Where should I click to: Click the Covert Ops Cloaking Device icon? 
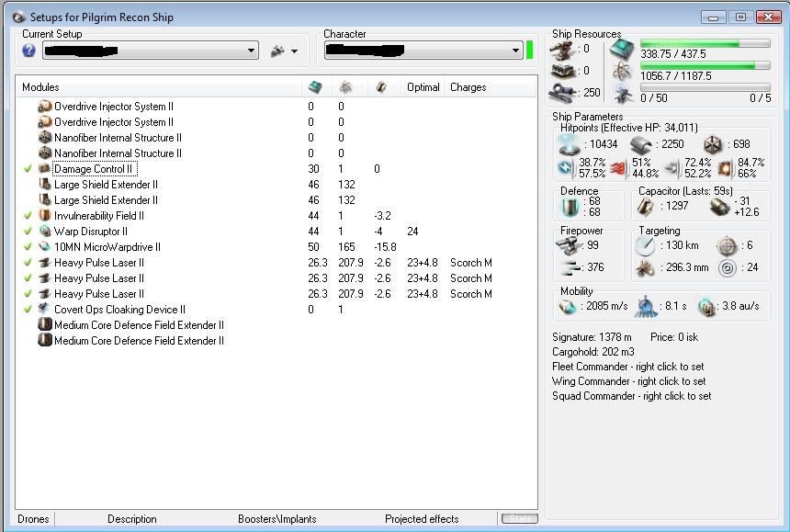click(x=45, y=309)
